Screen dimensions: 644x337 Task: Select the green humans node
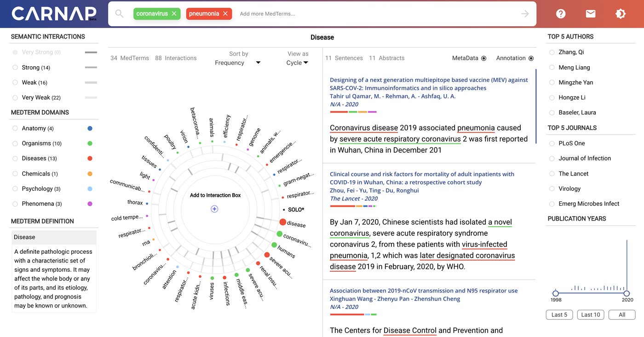point(274,246)
